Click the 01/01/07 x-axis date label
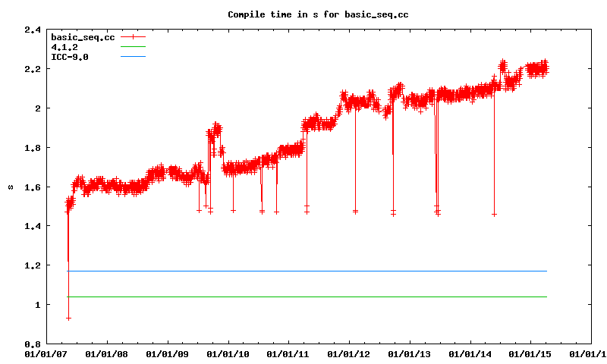This screenshot has width=607, height=364. point(46,353)
